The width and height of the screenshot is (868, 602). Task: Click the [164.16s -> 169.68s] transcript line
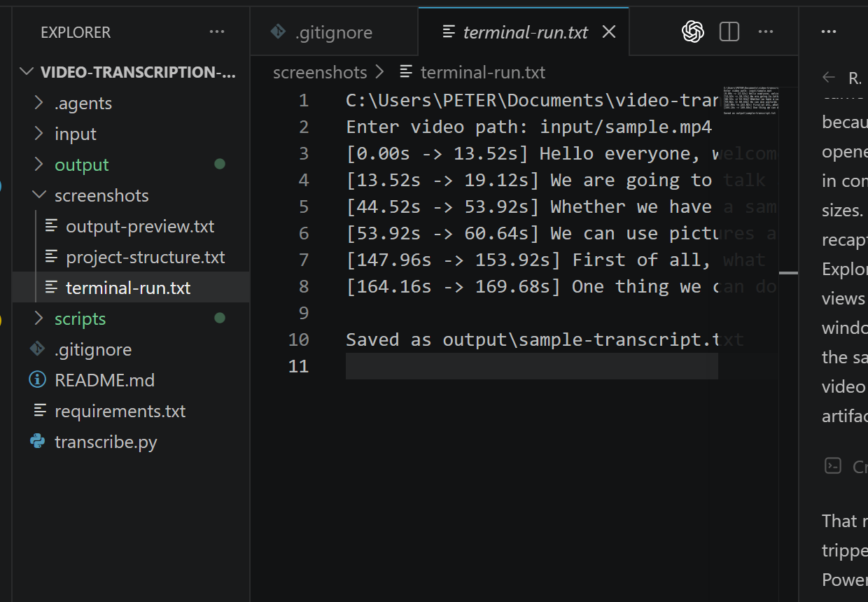[x=561, y=286]
